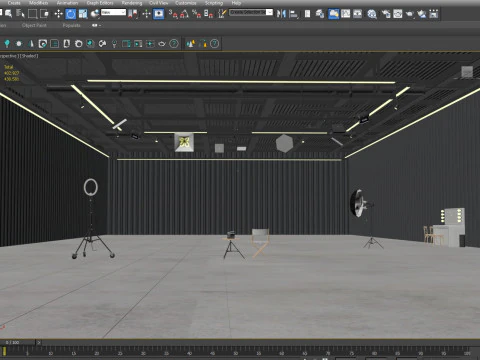Toggle 3D Snaps on
The image size is (480, 360).
(x=173, y=14)
